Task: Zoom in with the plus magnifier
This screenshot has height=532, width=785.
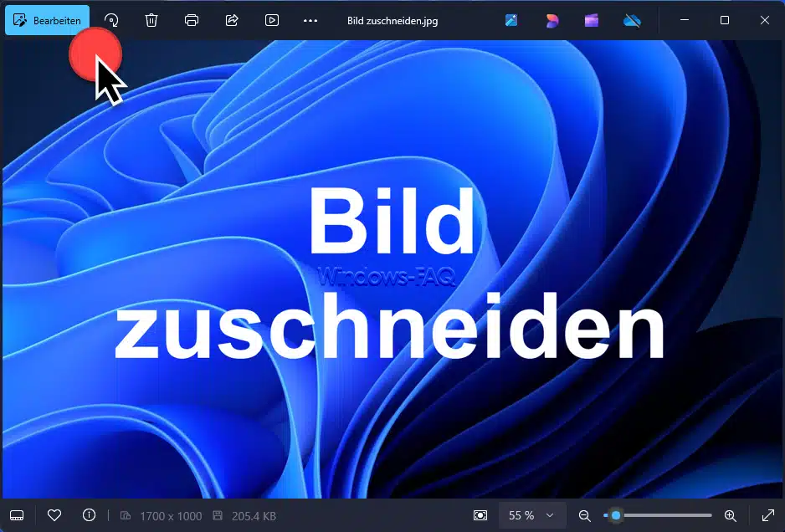Action: (x=730, y=515)
